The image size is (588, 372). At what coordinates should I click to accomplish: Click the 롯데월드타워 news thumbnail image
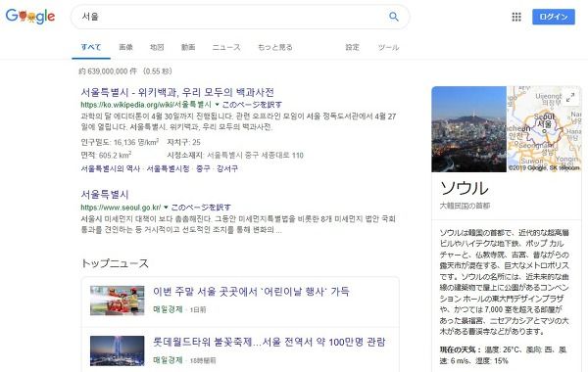(117, 350)
